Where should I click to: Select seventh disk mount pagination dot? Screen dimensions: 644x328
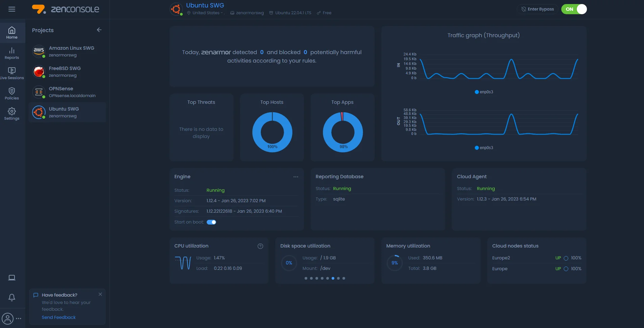tap(338, 278)
